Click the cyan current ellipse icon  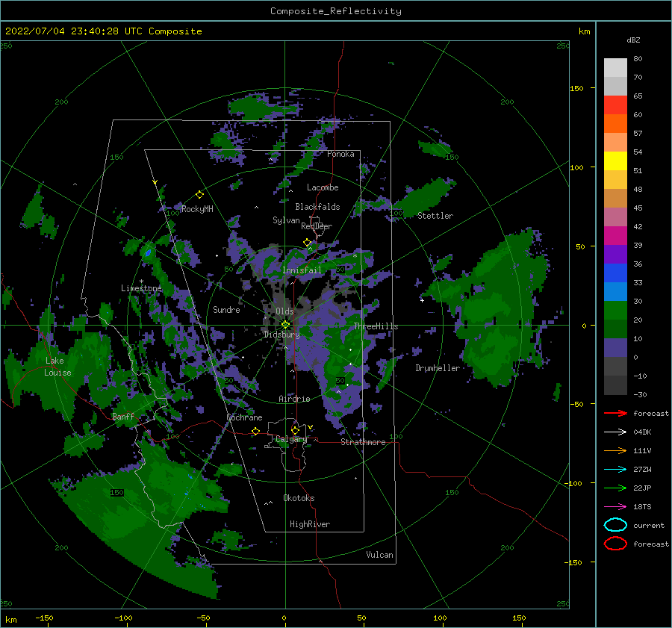click(615, 525)
